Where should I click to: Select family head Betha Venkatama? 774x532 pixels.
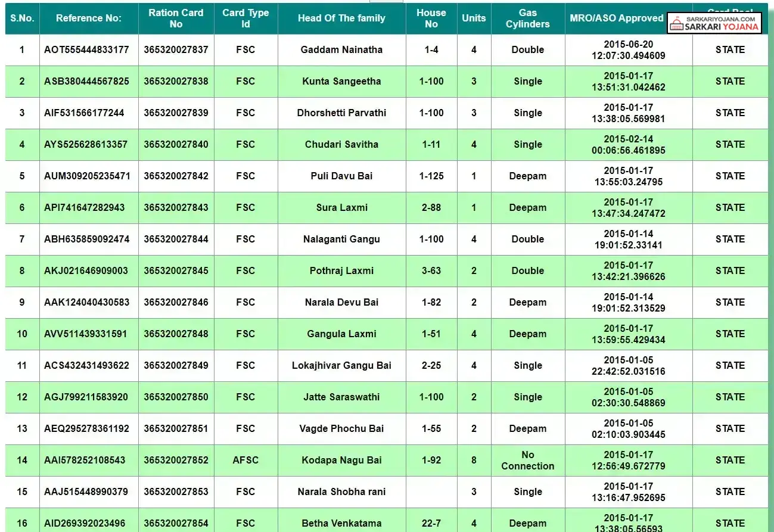coord(341,524)
